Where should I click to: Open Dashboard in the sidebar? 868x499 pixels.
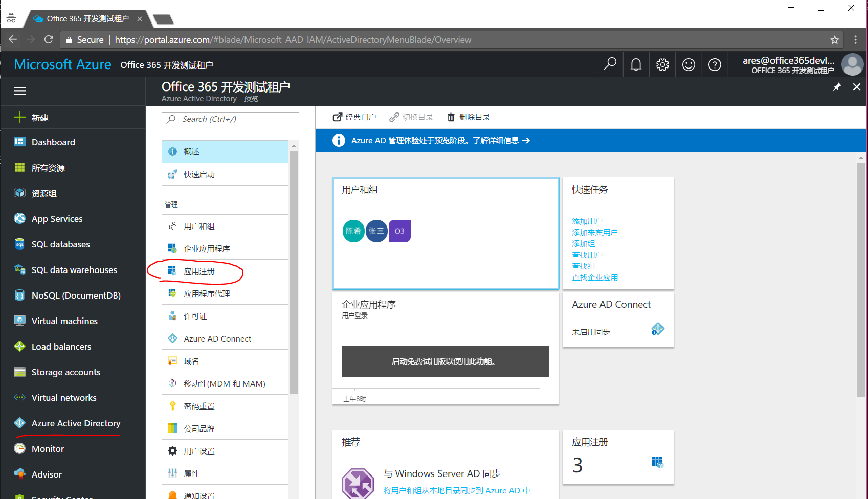click(x=73, y=142)
